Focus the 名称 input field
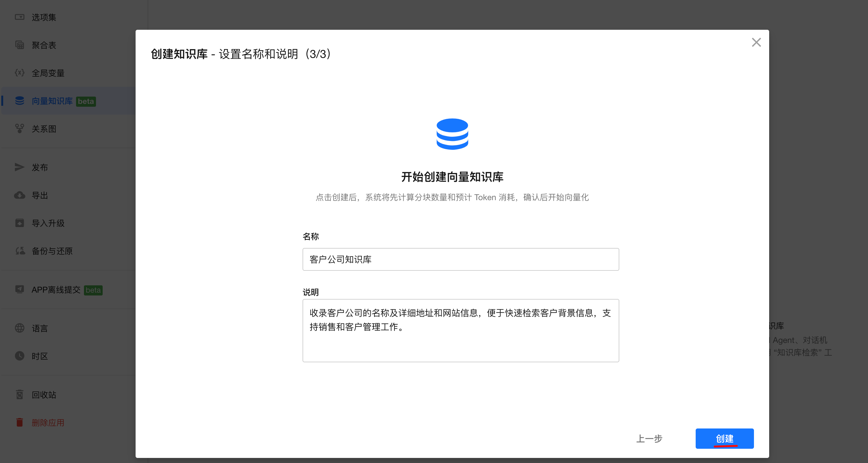This screenshot has height=463, width=868. (x=460, y=259)
